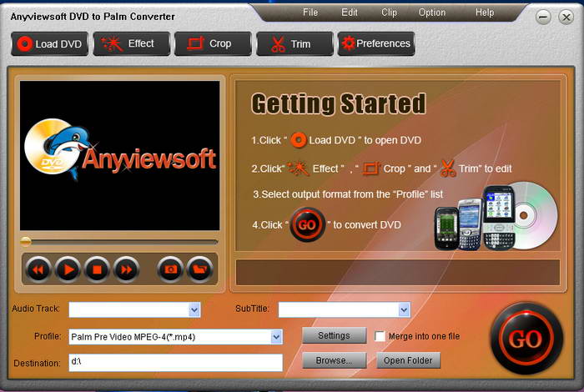Click the Anyviewsoft preview video area
This screenshot has height=392, width=584.
(120, 156)
